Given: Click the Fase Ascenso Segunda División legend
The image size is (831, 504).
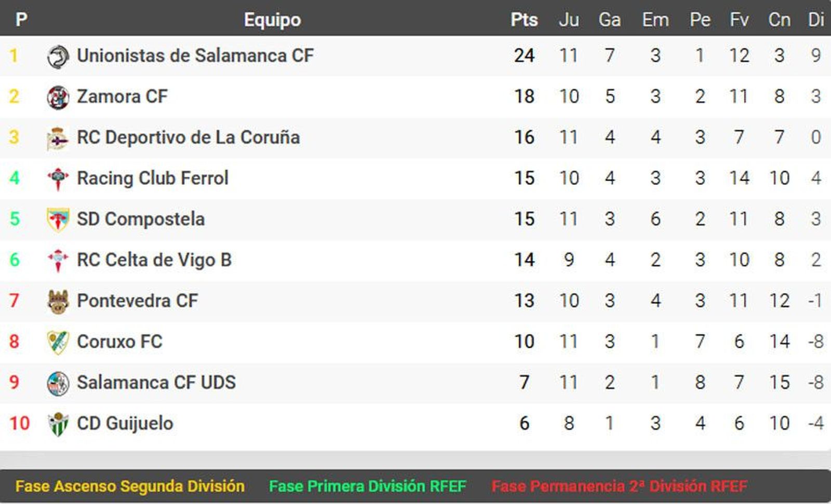Looking at the screenshot, I should point(130,486).
